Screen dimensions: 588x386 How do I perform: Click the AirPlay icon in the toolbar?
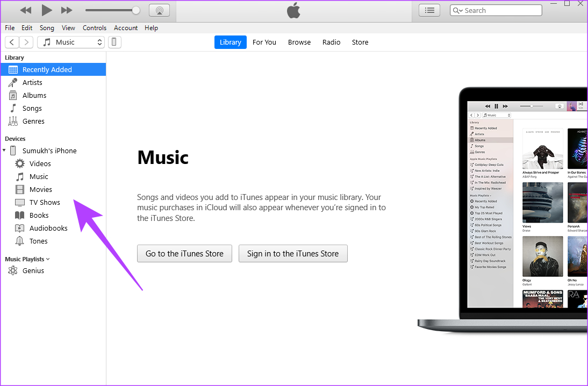coord(159,10)
